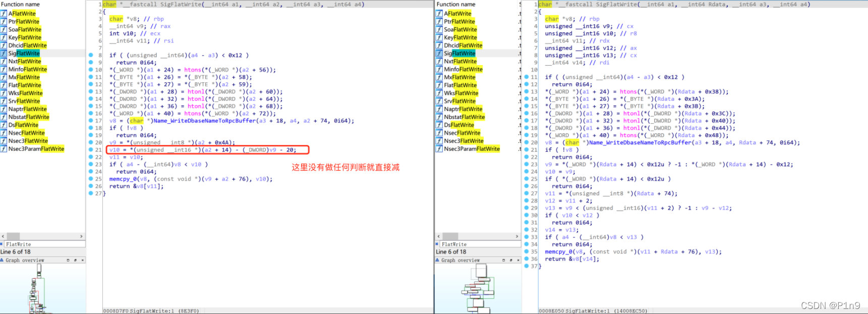868x314 pixels.
Task: Click the function icon beside PtrFlatWrite in right window
Action: 439,22
